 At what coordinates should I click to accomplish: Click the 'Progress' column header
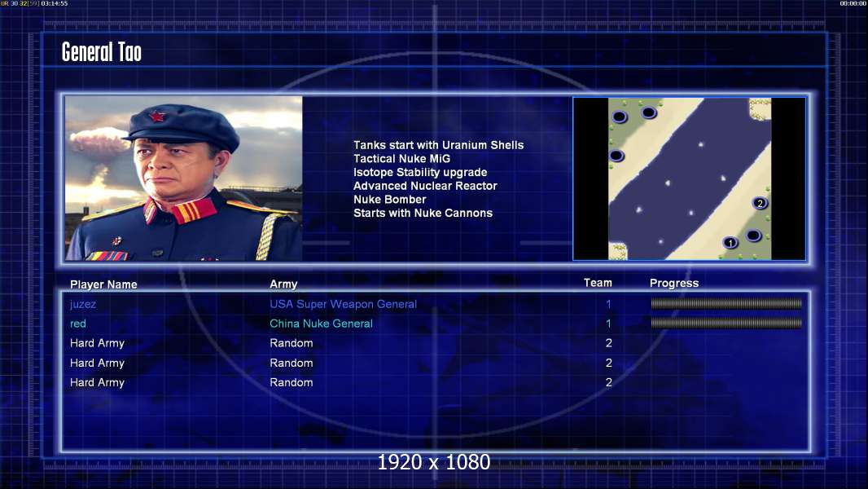pyautogui.click(x=674, y=283)
